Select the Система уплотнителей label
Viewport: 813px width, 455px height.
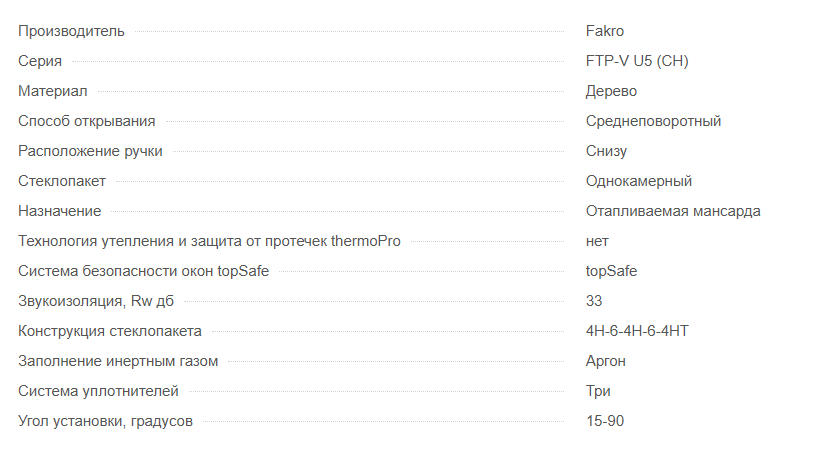point(99,391)
